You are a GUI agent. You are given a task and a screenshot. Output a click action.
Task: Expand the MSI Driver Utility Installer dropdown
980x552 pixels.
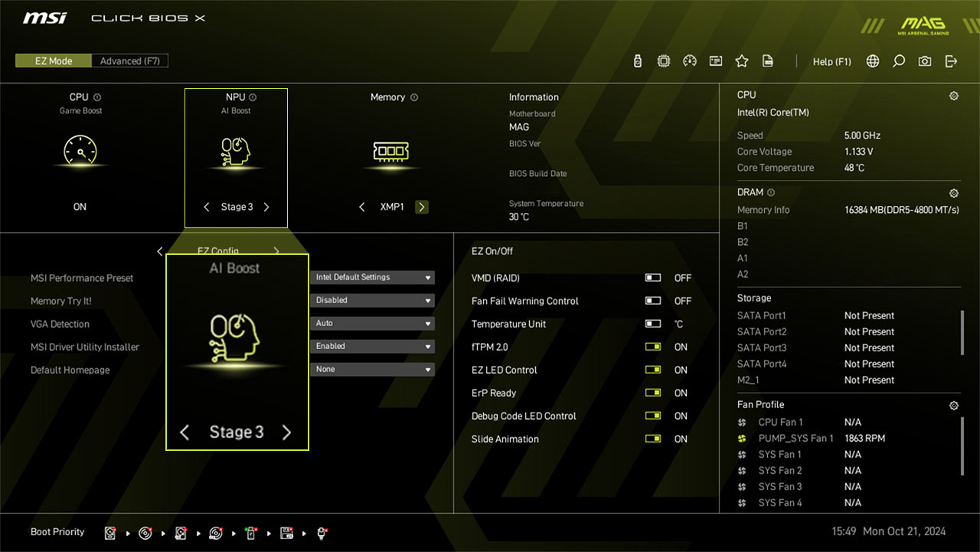[x=373, y=346]
